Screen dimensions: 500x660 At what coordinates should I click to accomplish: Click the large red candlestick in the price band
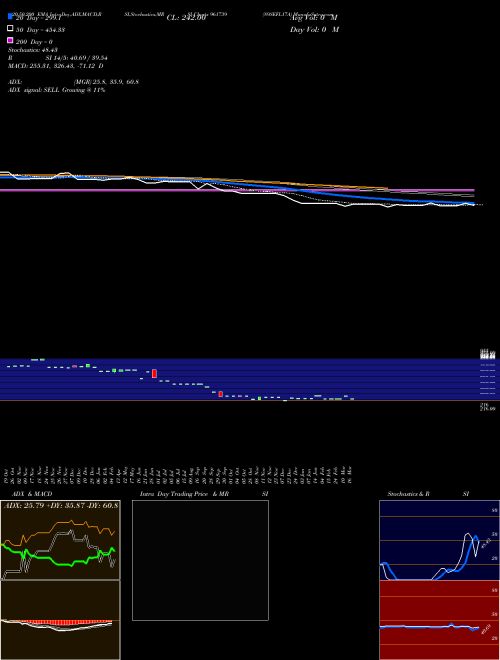[x=154, y=373]
